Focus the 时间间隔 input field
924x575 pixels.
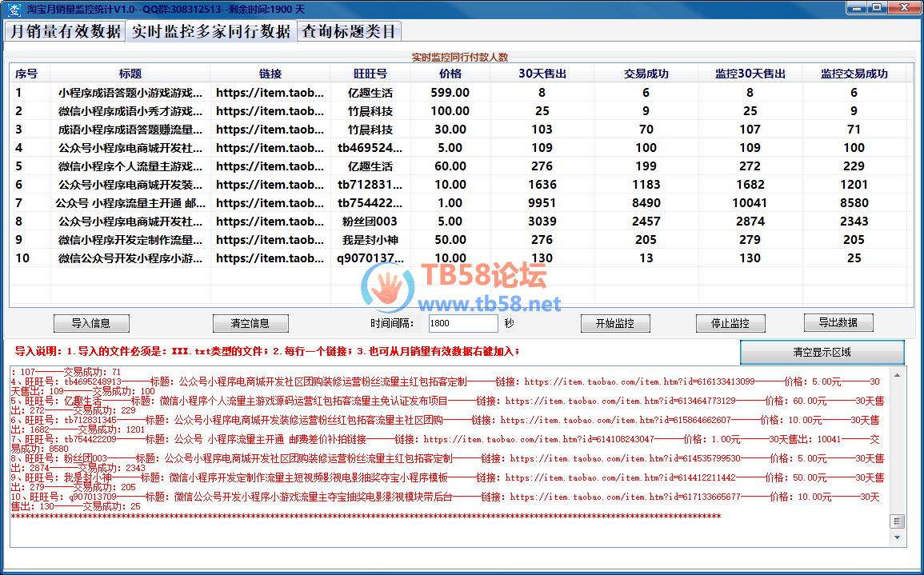(x=463, y=323)
